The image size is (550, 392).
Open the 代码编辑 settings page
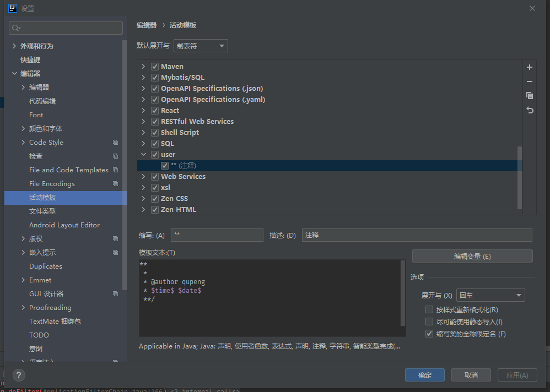point(42,101)
